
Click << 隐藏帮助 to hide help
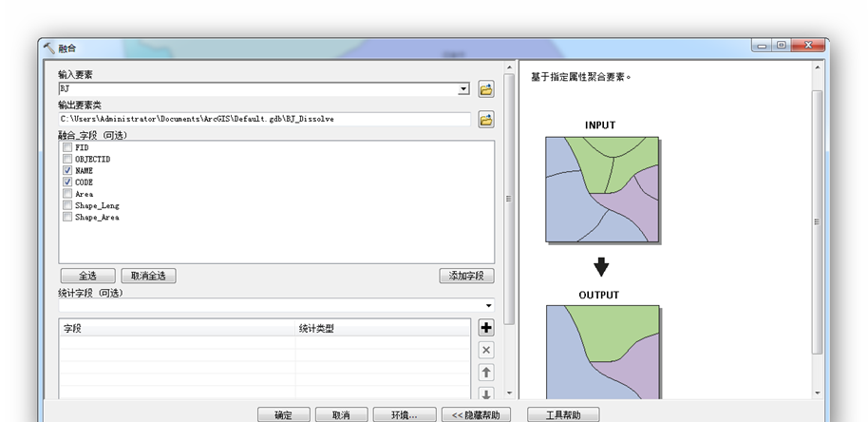pos(476,414)
